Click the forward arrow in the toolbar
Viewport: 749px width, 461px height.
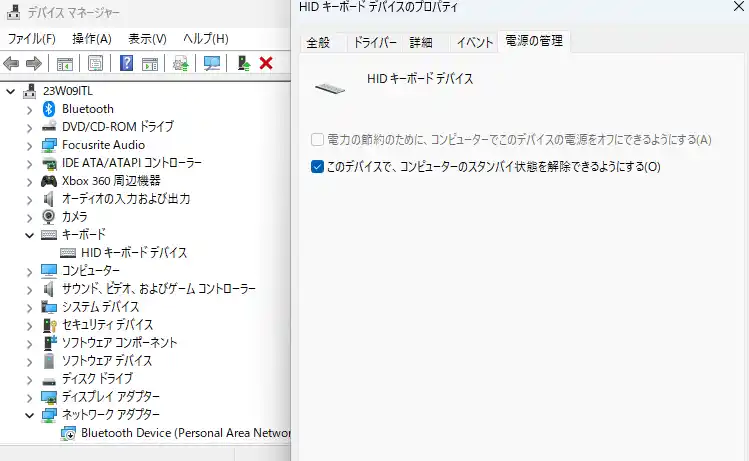(x=34, y=64)
